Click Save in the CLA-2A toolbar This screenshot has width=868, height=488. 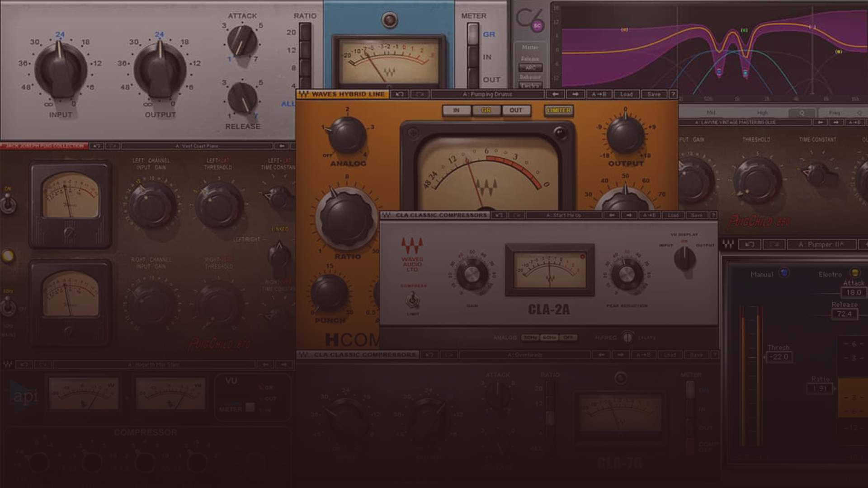(697, 215)
